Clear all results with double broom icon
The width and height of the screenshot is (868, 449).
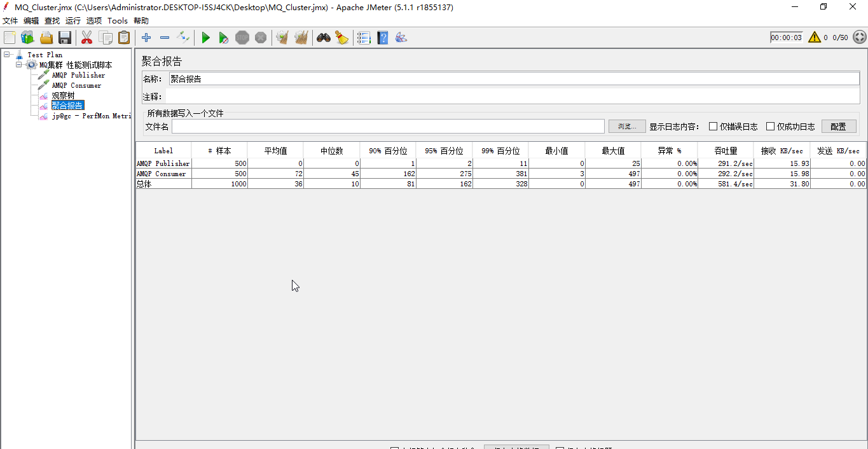[301, 38]
